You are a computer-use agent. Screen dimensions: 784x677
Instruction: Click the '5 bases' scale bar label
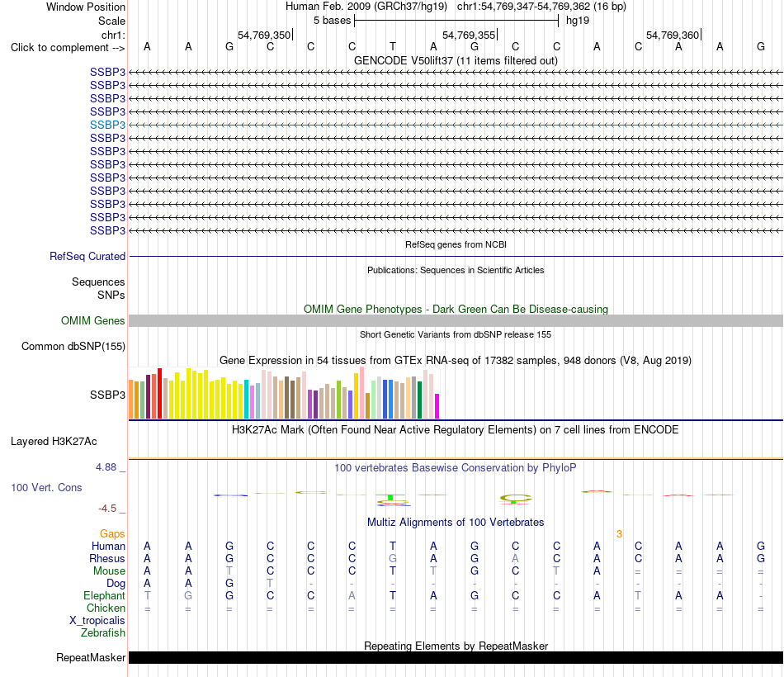click(332, 21)
